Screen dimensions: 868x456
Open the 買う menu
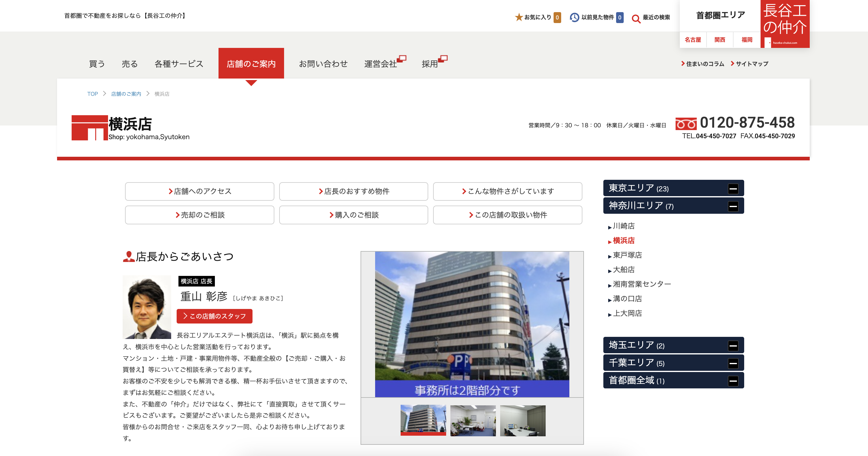(x=97, y=64)
